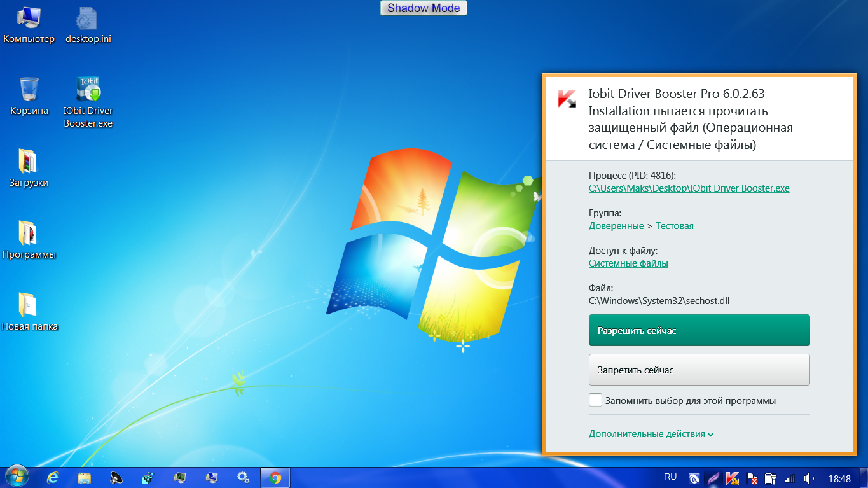Open the gears settings taskbar icon
This screenshot has height=488, width=868.
tap(243, 478)
